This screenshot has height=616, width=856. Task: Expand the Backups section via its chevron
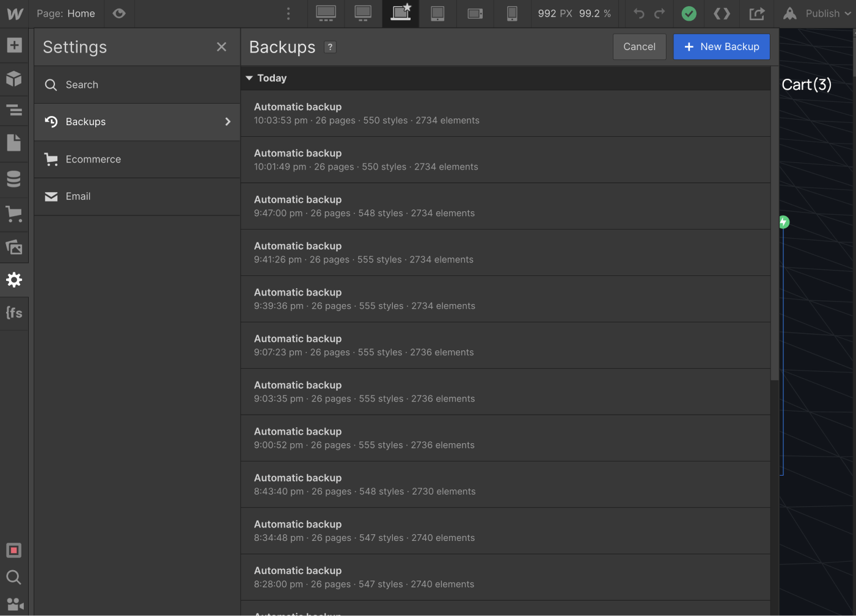coord(228,121)
